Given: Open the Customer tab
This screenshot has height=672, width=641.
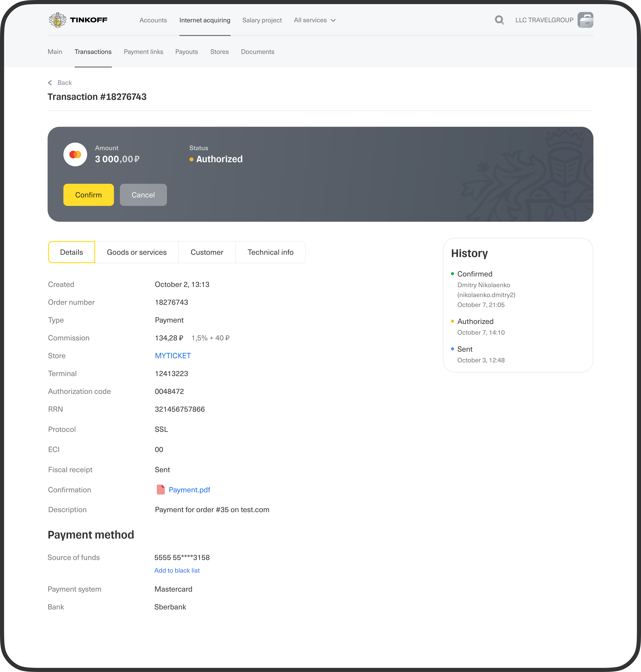Looking at the screenshot, I should point(207,252).
